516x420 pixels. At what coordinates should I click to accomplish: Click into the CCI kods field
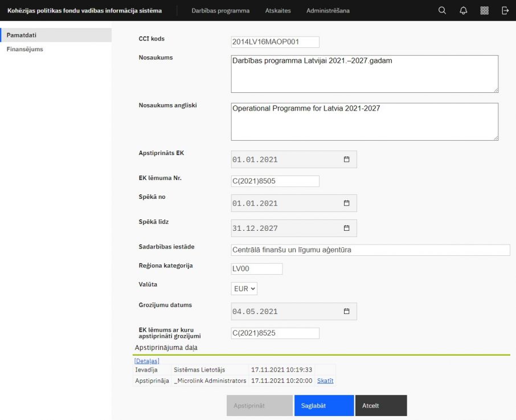click(275, 42)
